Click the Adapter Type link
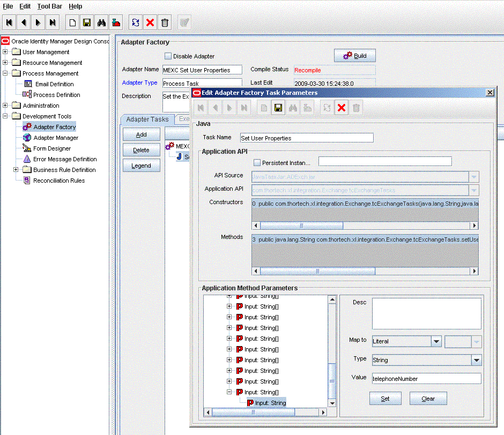Viewport: 504px width, 435px height. click(139, 82)
